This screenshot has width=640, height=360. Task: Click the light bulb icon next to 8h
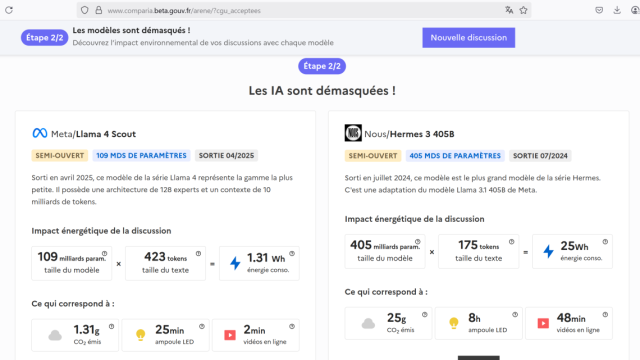point(454,323)
